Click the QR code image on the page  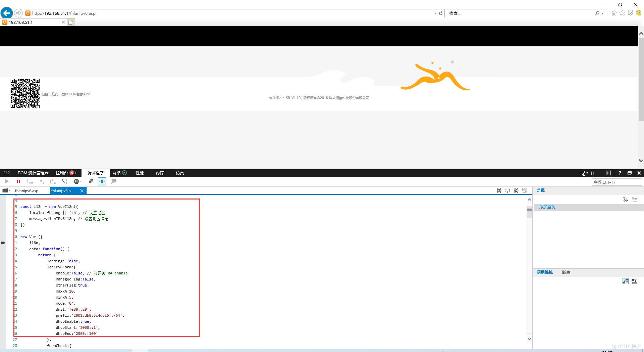coord(25,93)
